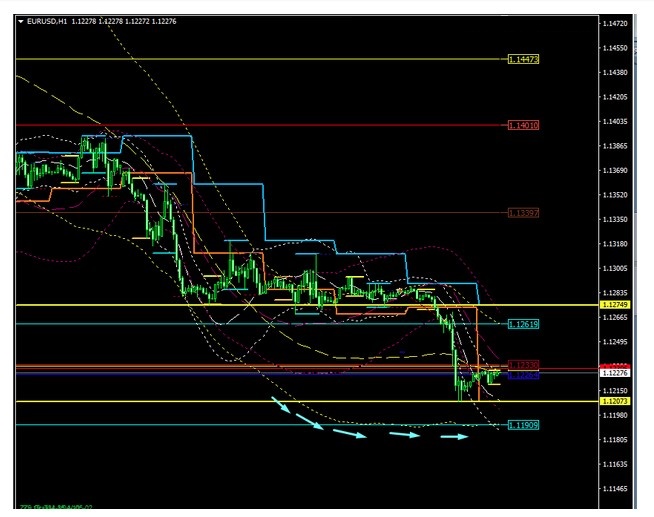Image resolution: width=654 pixels, height=517 pixels.
Task: Select the 1.14473 price label
Action: (523, 60)
